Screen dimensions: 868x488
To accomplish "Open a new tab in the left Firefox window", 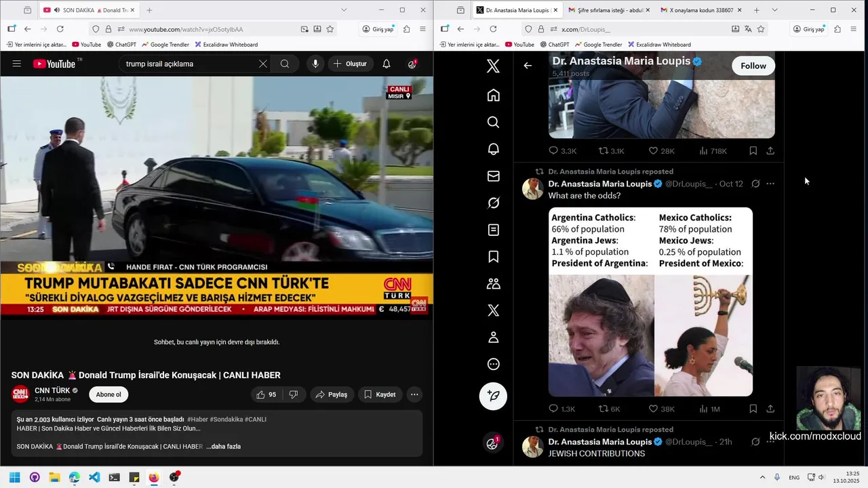I will (149, 10).
